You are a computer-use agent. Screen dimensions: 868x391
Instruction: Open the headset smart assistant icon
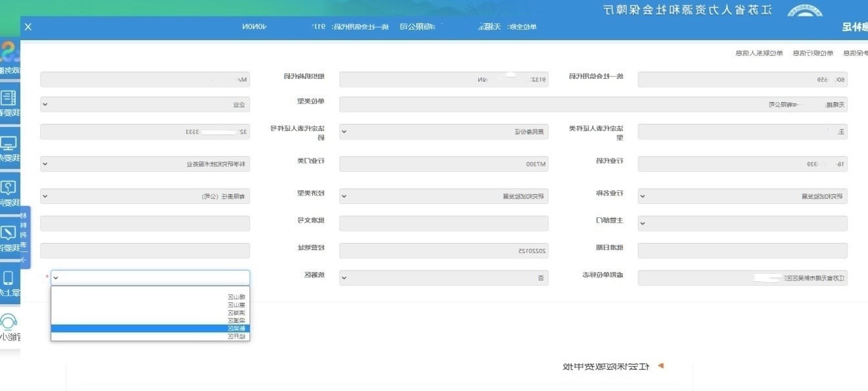point(9,323)
